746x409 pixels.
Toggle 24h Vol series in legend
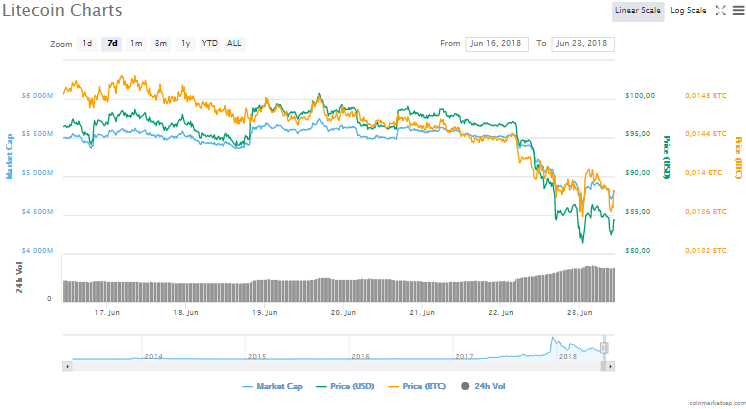(483, 386)
